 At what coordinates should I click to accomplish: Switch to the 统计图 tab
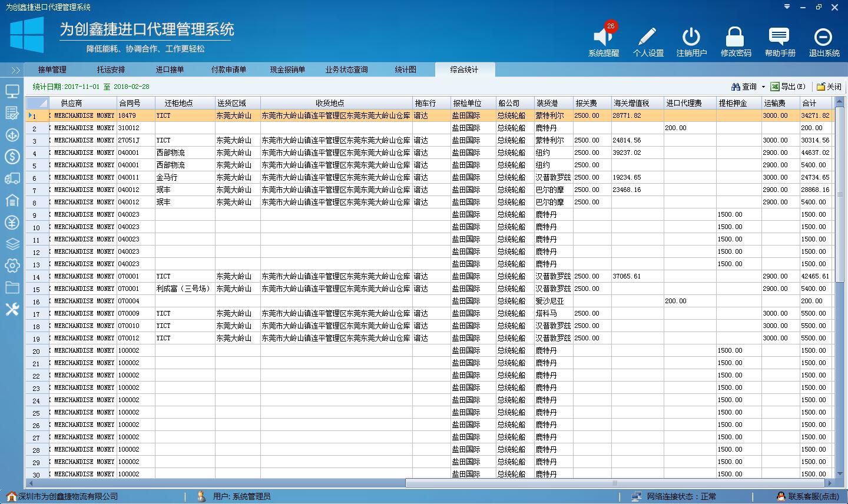(405, 69)
